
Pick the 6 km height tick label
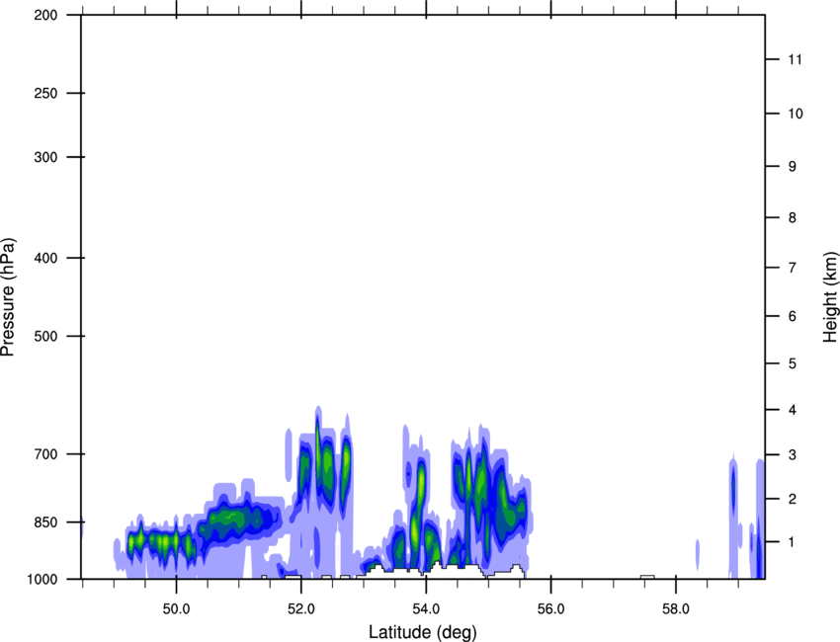793,316
